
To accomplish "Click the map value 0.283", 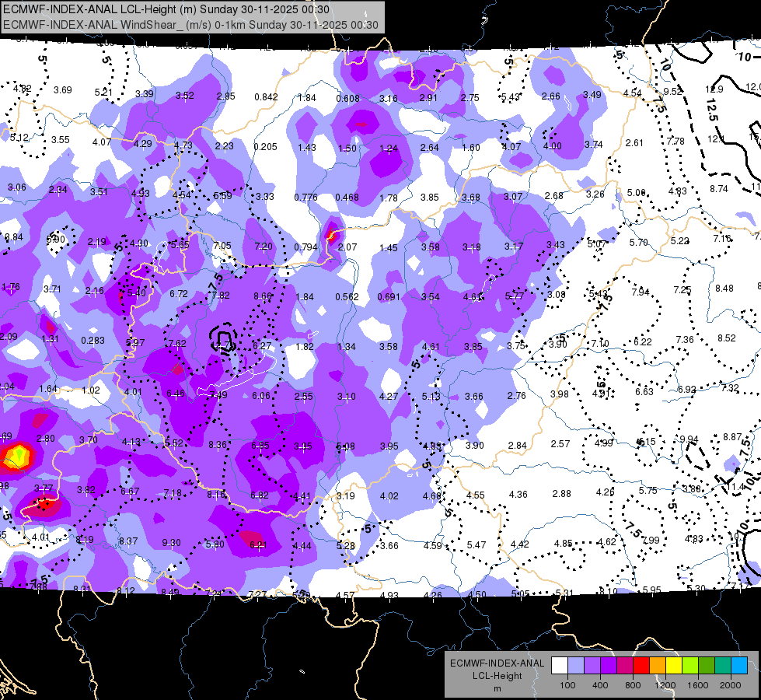I will pos(93,341).
